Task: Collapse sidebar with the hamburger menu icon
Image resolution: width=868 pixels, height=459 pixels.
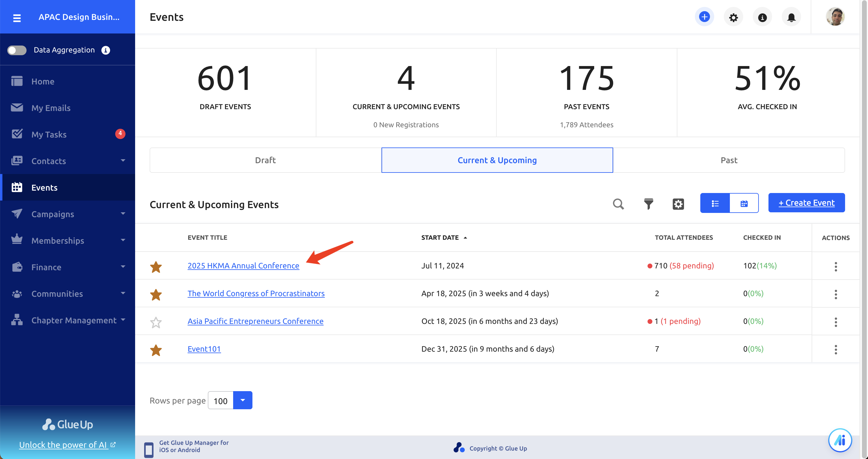Action: [x=17, y=17]
